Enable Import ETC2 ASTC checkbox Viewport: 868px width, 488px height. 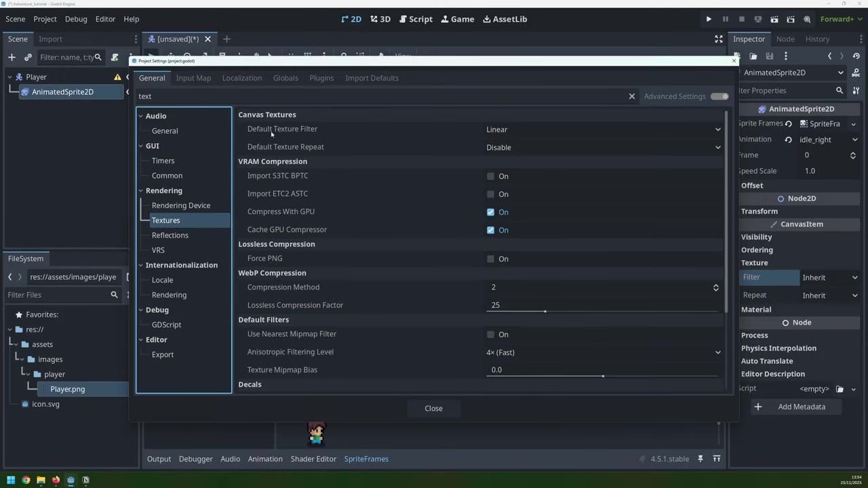490,195
